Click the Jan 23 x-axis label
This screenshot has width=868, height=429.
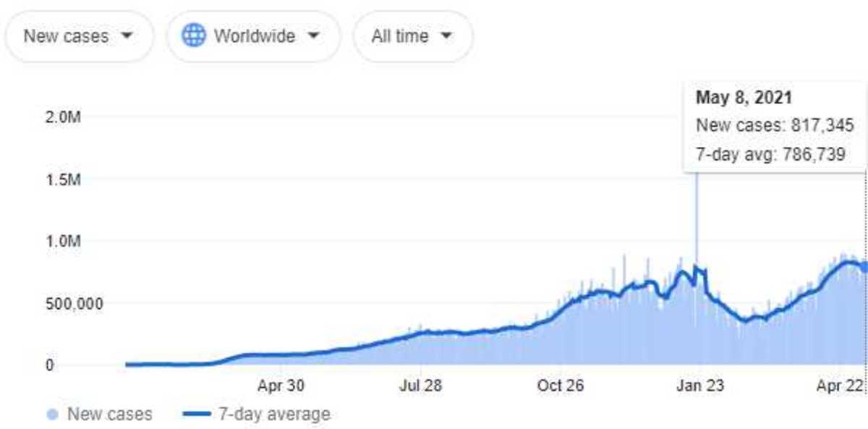700,386
